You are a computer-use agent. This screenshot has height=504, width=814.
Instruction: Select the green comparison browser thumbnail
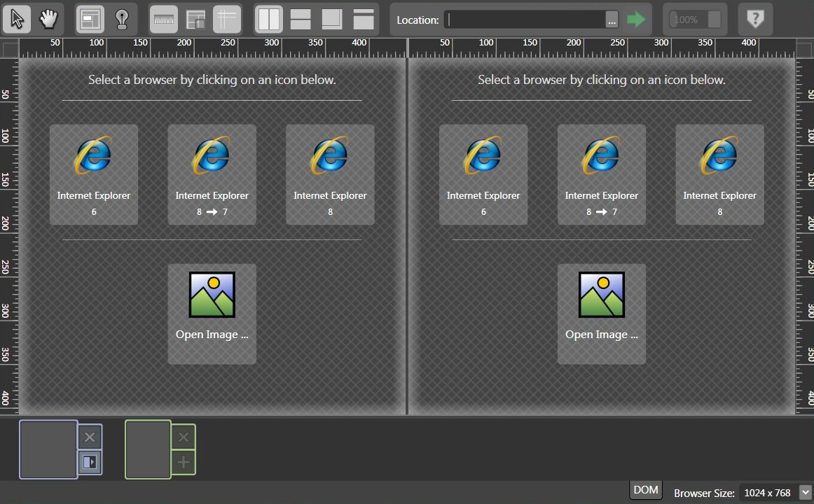[148, 449]
